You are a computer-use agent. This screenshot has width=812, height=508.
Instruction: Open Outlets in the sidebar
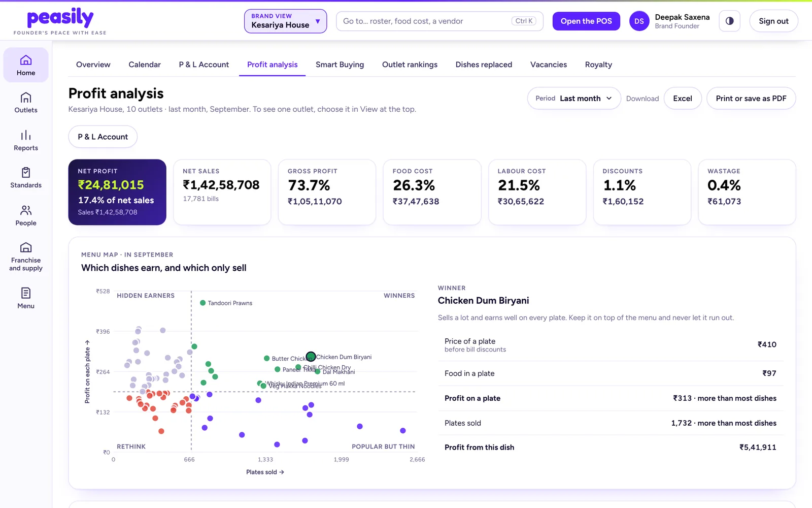tap(26, 103)
